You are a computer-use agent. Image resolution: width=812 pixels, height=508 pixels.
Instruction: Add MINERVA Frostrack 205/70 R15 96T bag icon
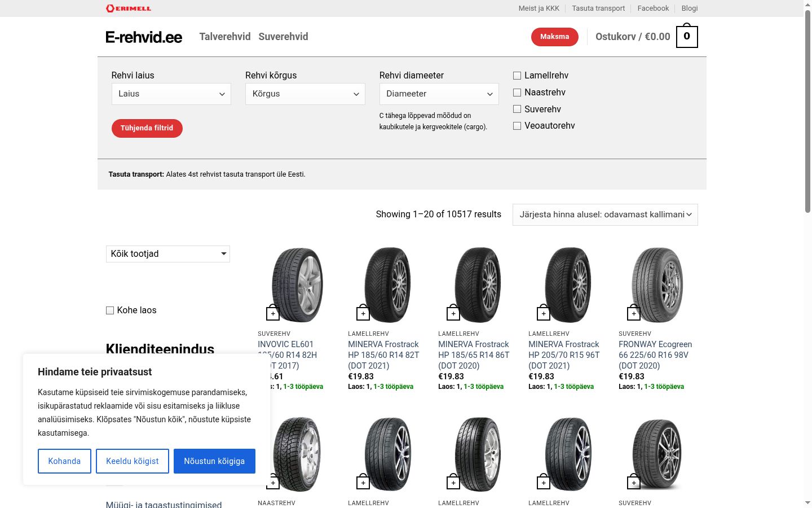click(544, 312)
